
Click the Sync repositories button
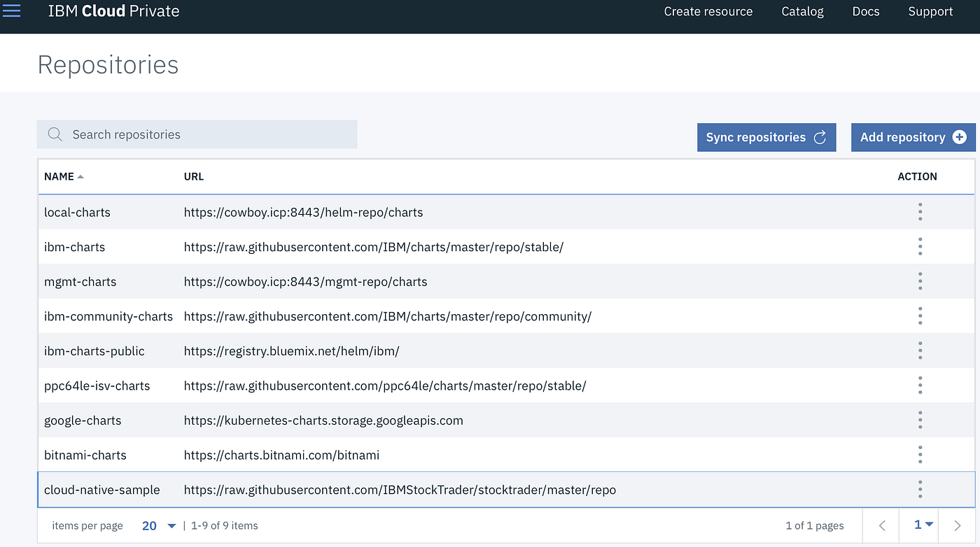766,137
